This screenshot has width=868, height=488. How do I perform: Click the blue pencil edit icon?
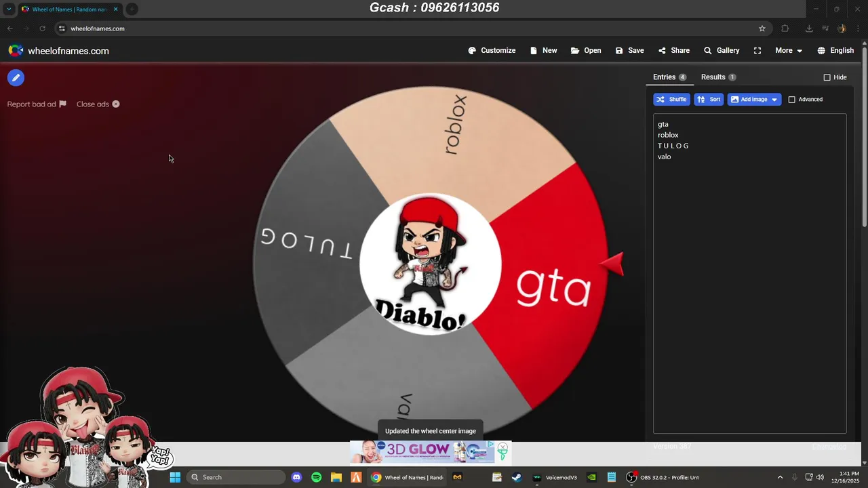tap(16, 78)
